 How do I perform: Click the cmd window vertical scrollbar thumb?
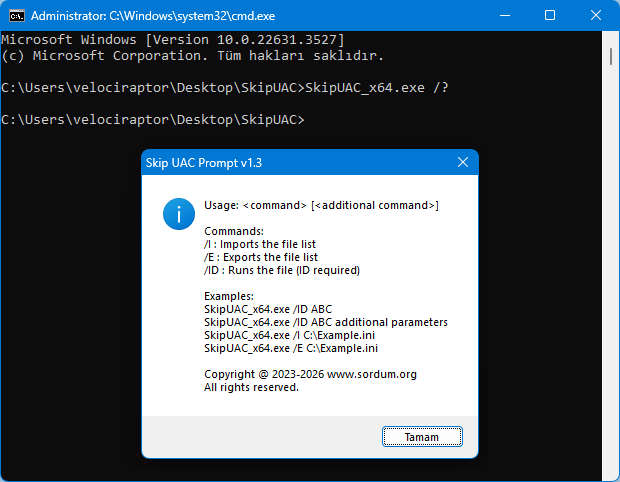tap(611, 56)
